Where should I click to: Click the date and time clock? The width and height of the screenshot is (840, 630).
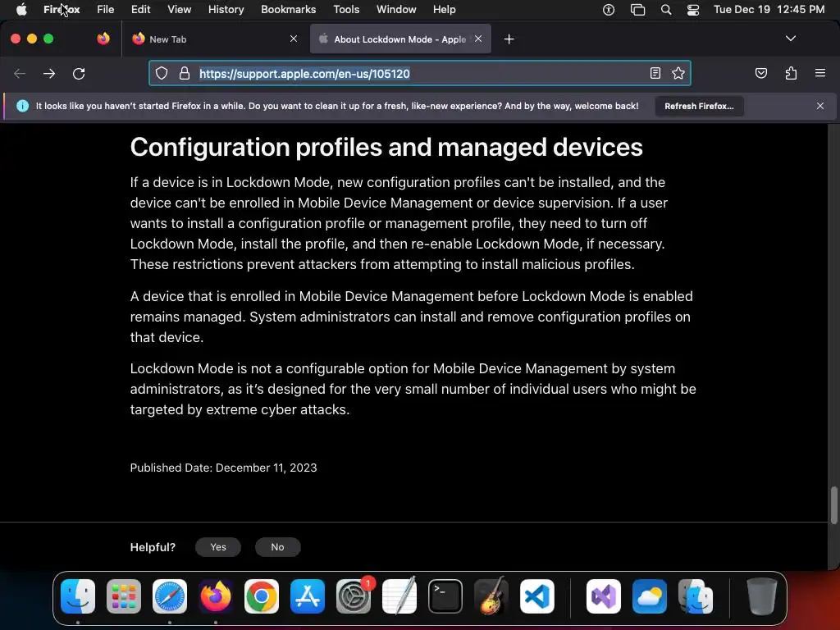769,10
